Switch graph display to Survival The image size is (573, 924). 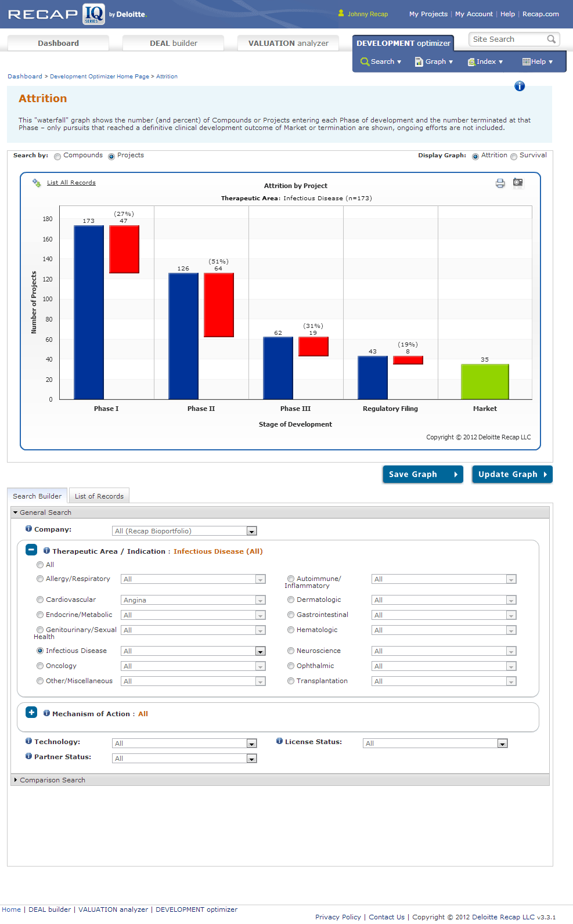514,156
